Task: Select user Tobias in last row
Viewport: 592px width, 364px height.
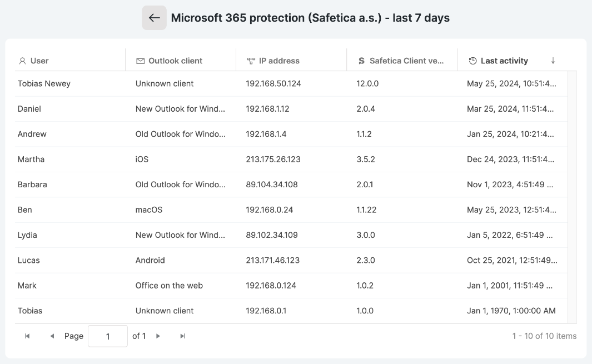Action: coord(30,311)
